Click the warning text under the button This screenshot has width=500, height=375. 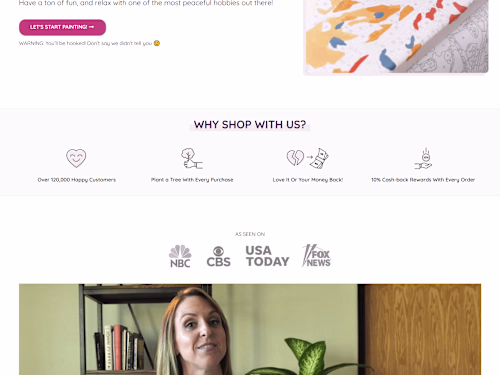click(85, 43)
